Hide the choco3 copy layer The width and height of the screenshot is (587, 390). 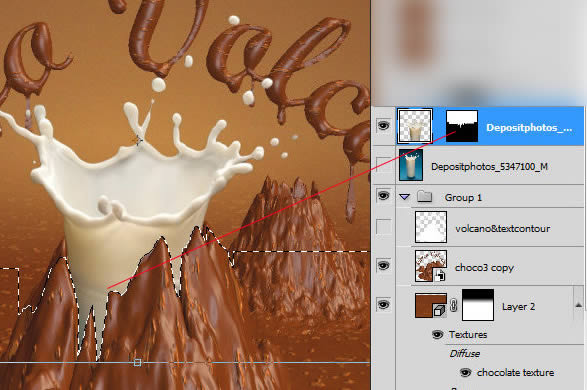(x=383, y=265)
